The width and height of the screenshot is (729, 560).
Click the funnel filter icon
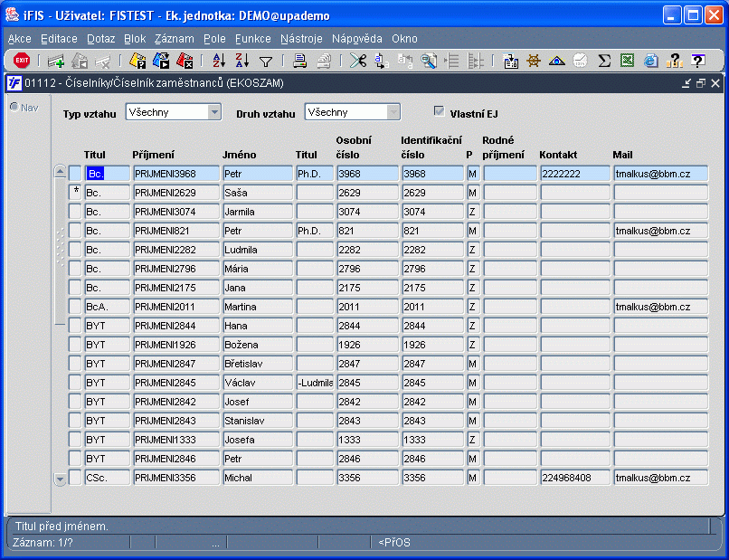(266, 62)
